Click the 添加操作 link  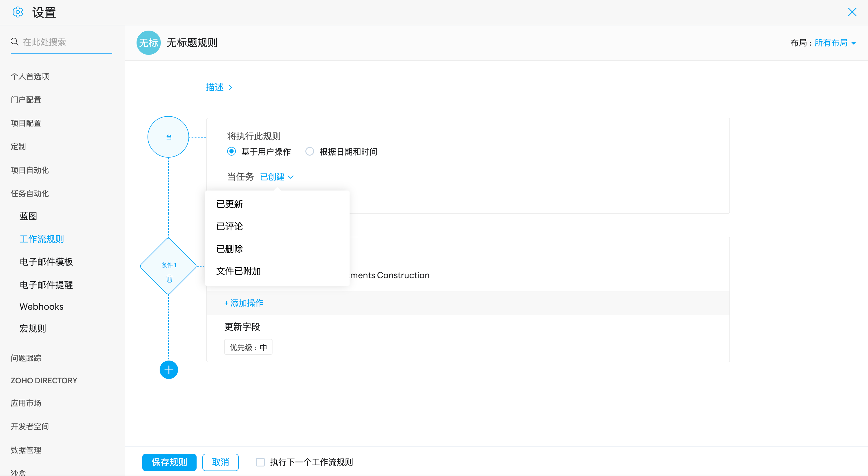[244, 303]
